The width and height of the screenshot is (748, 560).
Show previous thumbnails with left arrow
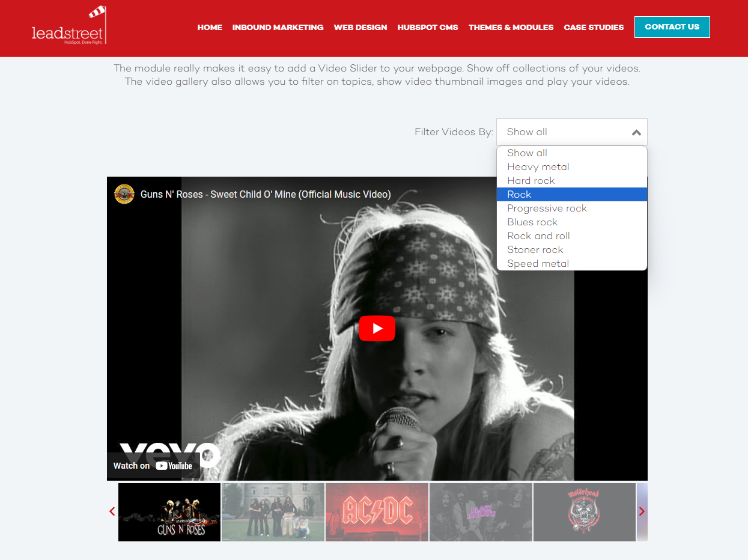[112, 511]
